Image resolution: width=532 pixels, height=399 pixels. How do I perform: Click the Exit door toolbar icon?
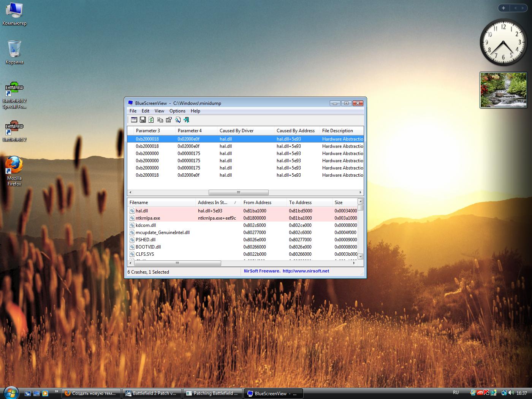(186, 120)
